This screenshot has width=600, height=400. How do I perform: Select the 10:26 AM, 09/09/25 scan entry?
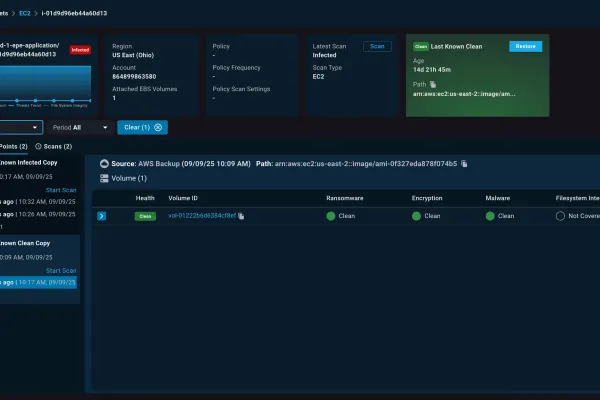(38, 214)
